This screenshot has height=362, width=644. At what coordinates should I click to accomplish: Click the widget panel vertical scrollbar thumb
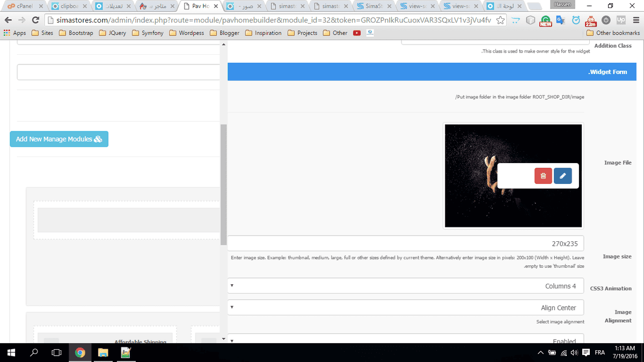(223, 185)
